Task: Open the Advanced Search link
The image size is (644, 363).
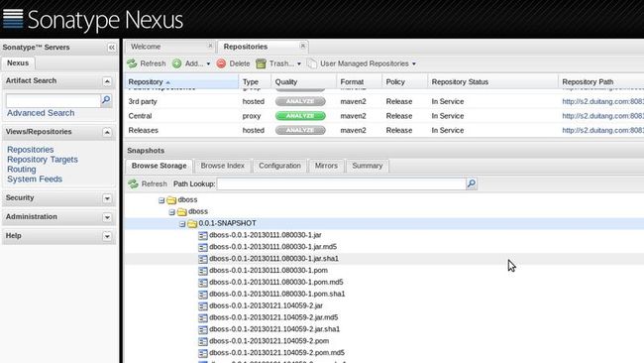Action: (x=41, y=113)
